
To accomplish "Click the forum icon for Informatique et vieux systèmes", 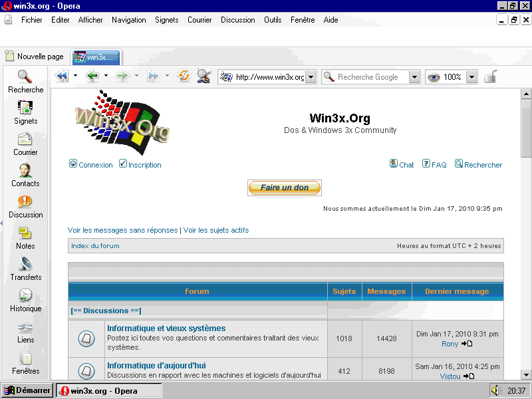I will (86, 338).
